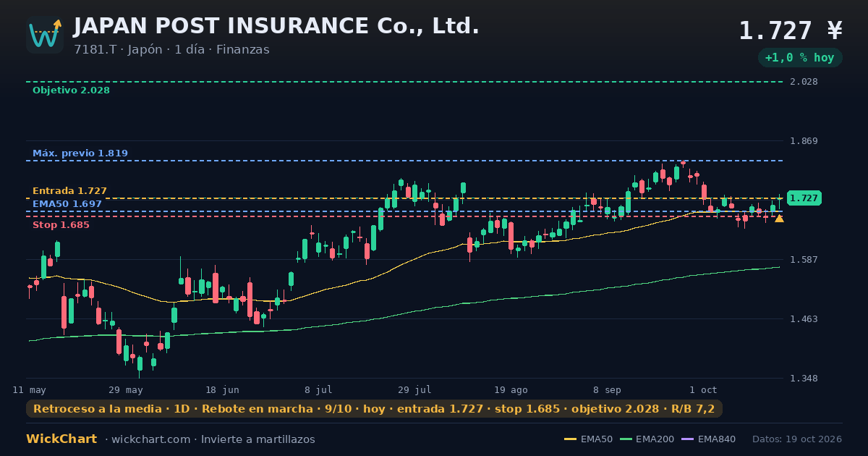Click the WickChart brand name in footer
This screenshot has width=868, height=456.
(x=61, y=439)
